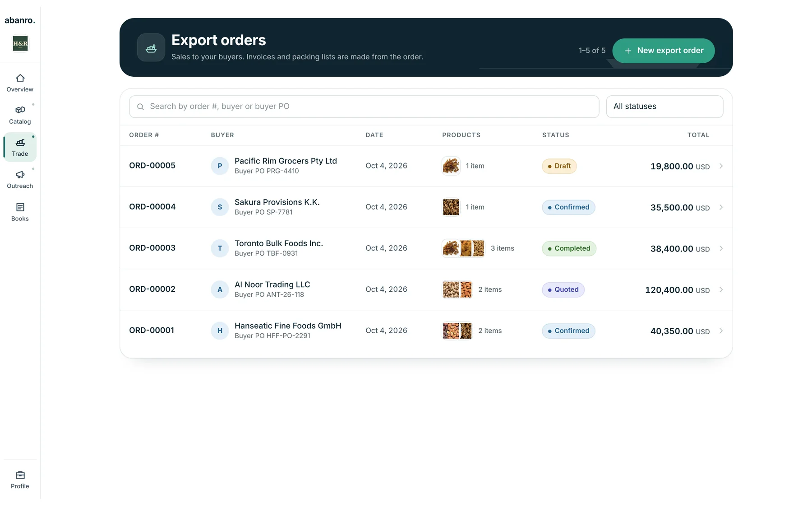This screenshot has width=812, height=508.
Task: Click the Draft status badge
Action: pos(559,166)
